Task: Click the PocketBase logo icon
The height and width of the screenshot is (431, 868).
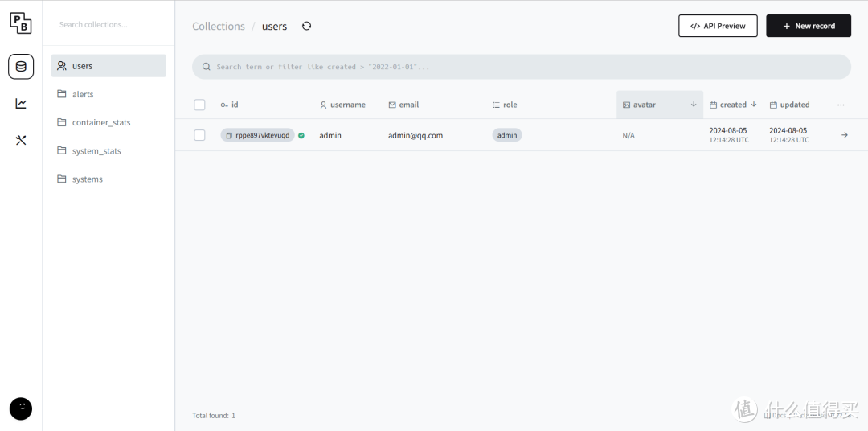Action: point(21,23)
